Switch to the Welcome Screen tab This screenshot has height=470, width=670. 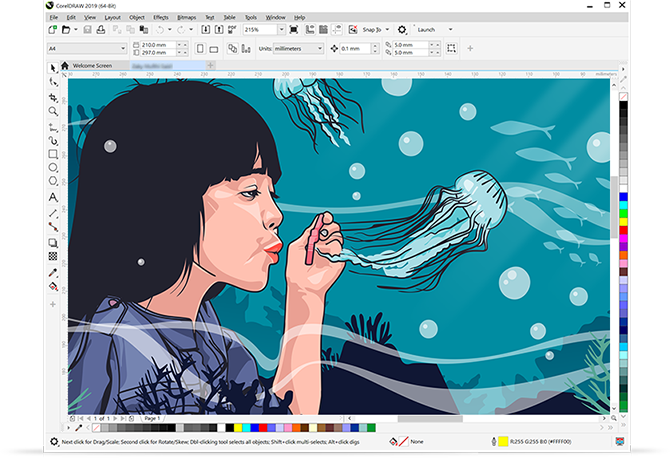coord(92,65)
